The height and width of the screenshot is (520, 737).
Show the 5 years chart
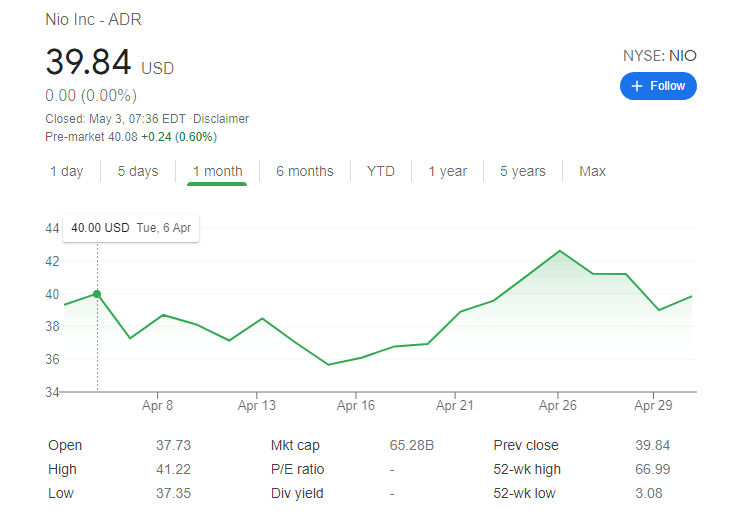523,171
